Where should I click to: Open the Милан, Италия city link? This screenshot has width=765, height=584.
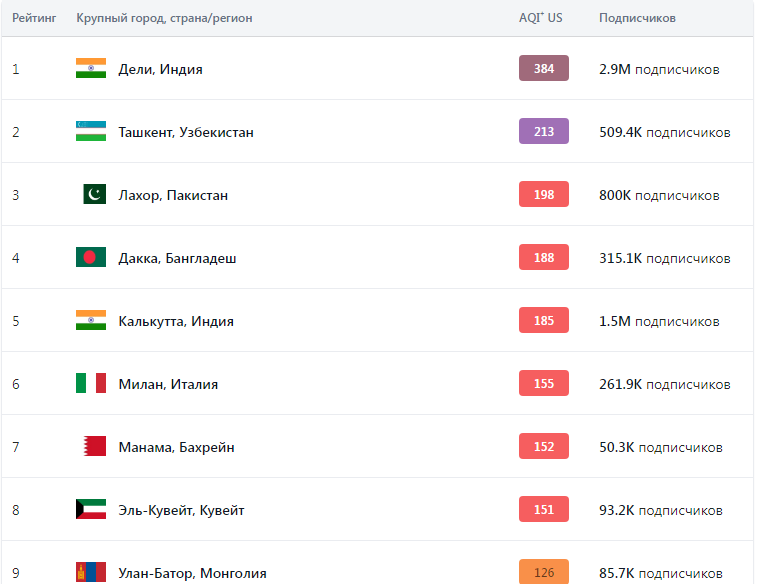coord(168,384)
